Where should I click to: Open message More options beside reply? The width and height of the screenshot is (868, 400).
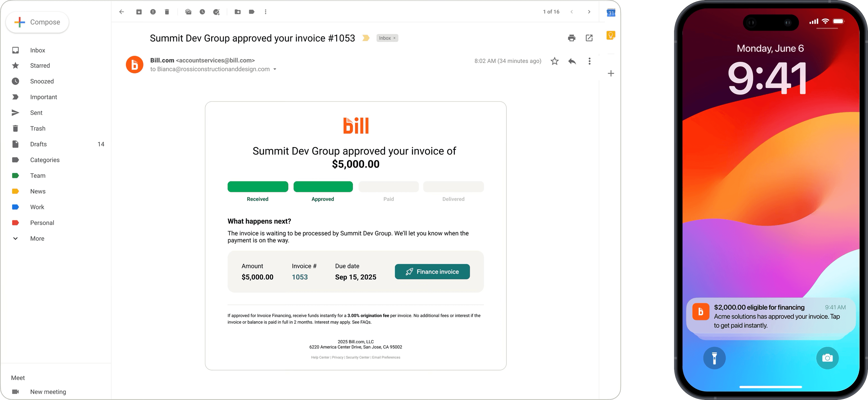coord(589,61)
